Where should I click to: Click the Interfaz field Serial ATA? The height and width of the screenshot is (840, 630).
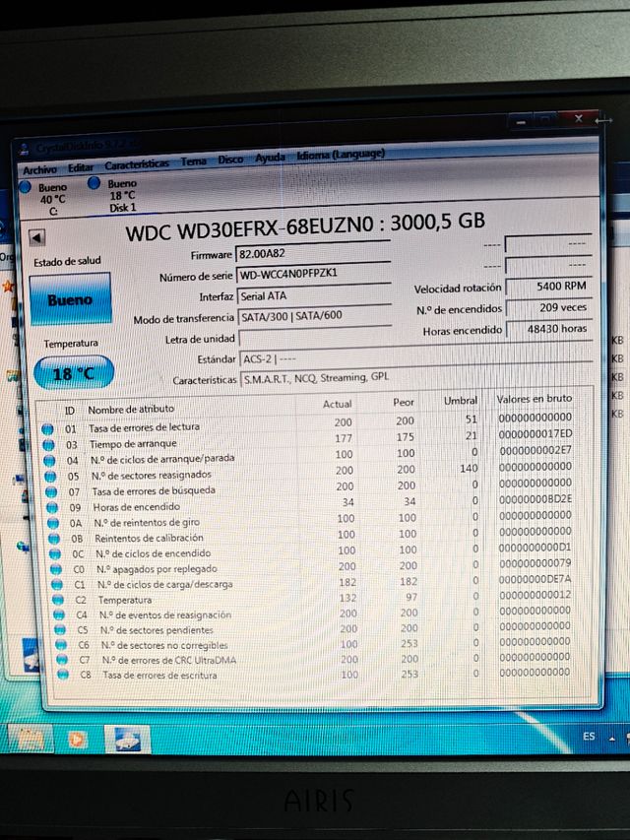314,294
